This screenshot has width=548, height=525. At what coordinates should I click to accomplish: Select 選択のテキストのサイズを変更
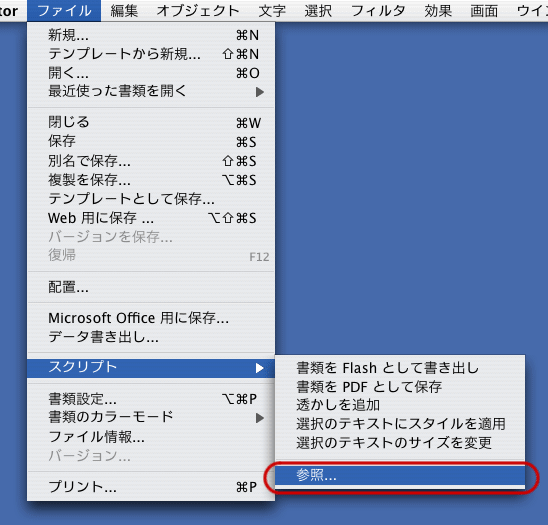pyautogui.click(x=400, y=443)
